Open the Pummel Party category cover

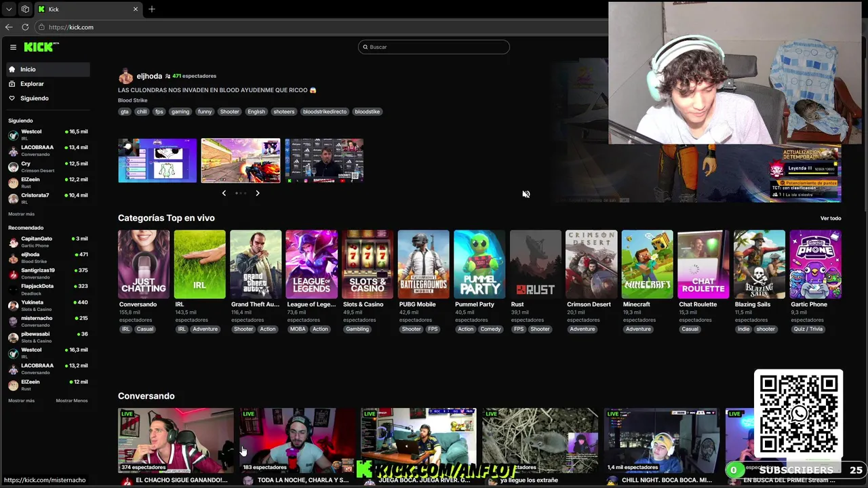479,264
